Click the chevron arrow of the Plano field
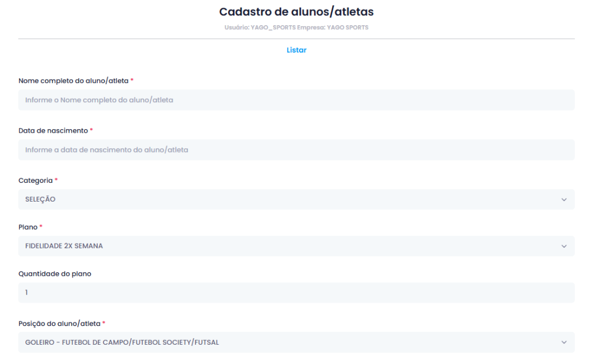This screenshot has height=364, width=599. click(x=564, y=247)
